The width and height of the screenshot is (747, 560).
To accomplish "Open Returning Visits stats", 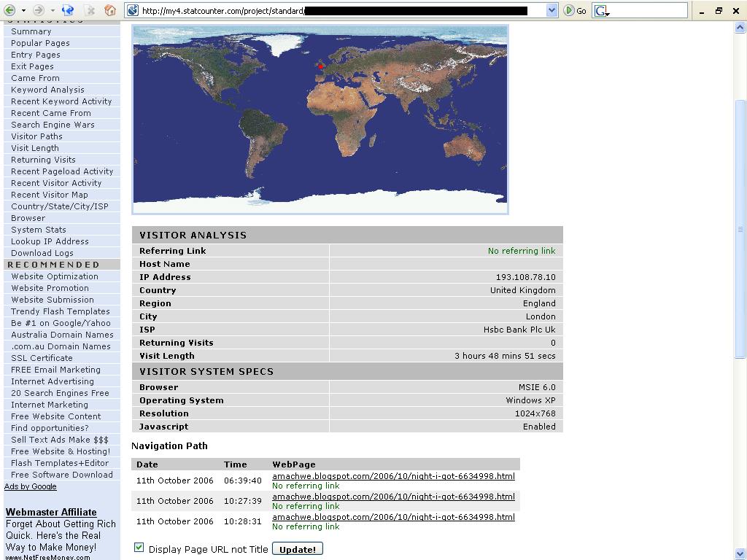I will (43, 160).
